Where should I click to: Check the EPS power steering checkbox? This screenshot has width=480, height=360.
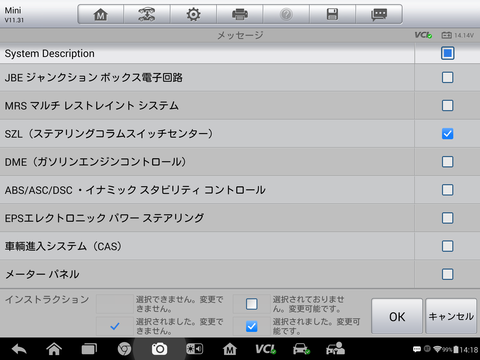[447, 218]
